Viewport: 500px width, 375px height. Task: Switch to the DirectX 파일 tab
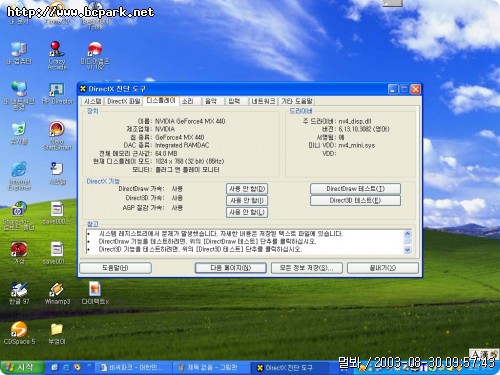[124, 101]
